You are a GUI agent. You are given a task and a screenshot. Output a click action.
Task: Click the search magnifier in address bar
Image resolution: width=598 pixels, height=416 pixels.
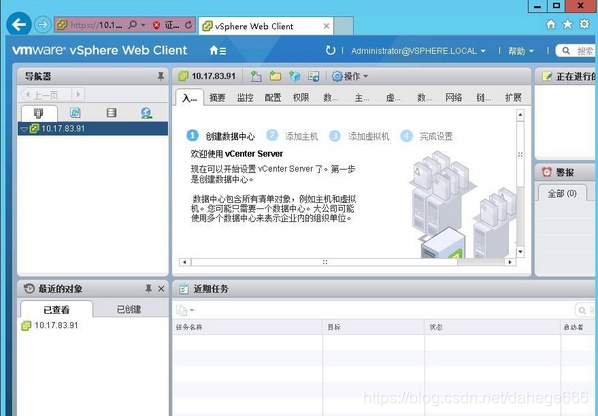tap(132, 25)
